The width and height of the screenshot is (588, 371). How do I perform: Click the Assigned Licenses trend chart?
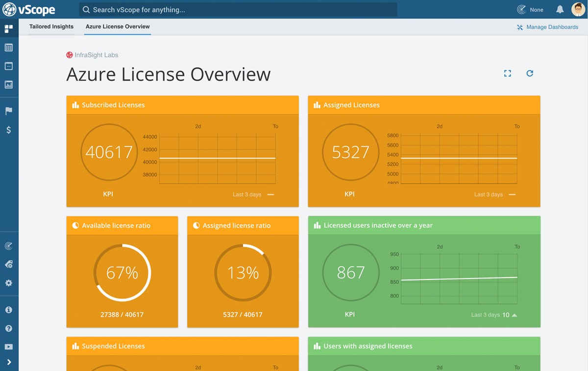click(459, 158)
